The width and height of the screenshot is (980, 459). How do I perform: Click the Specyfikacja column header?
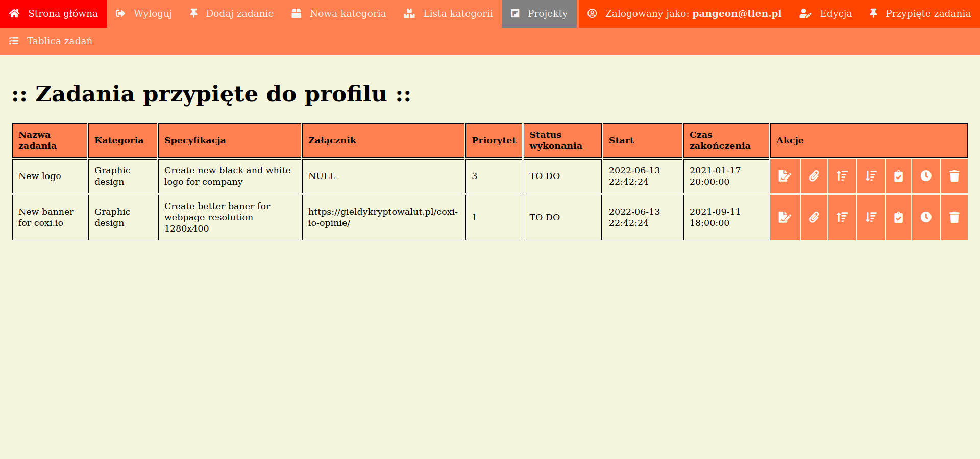pos(230,140)
